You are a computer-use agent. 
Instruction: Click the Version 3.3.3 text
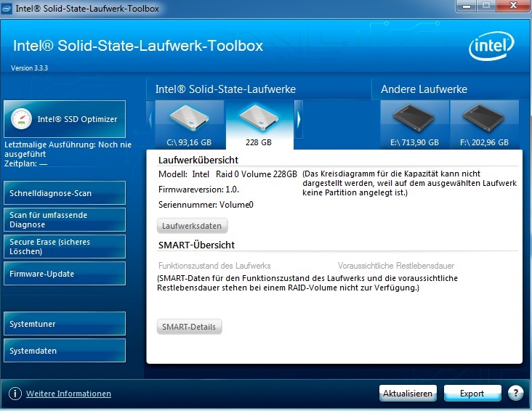(x=30, y=68)
